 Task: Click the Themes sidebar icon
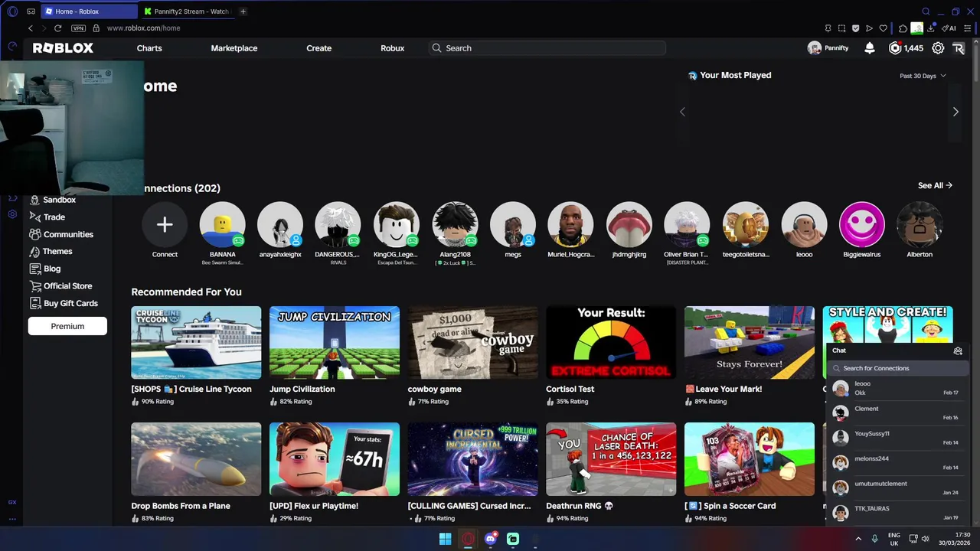tap(34, 252)
